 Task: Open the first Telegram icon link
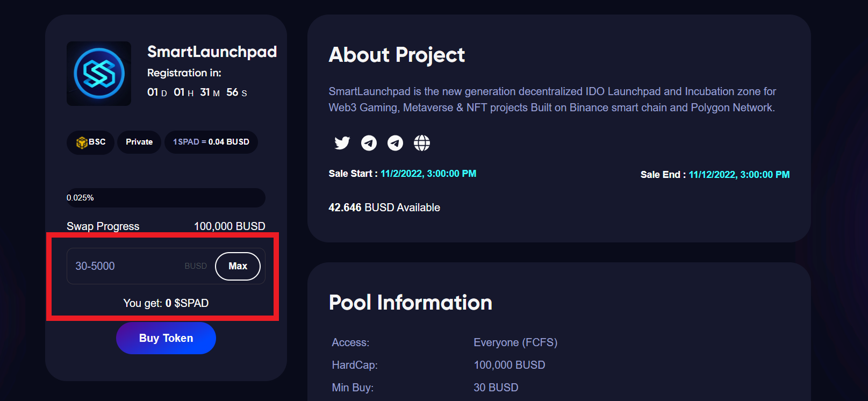tap(369, 143)
